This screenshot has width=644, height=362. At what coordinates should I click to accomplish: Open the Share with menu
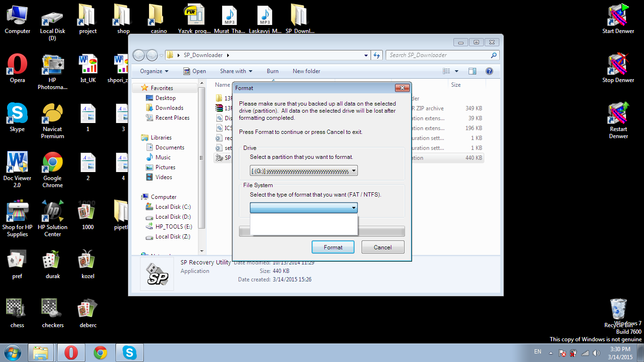(x=236, y=71)
